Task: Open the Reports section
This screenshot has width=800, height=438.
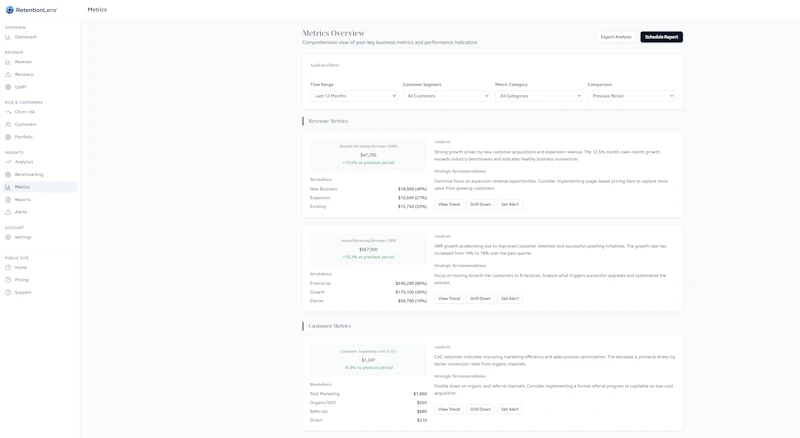Action: click(40, 200)
